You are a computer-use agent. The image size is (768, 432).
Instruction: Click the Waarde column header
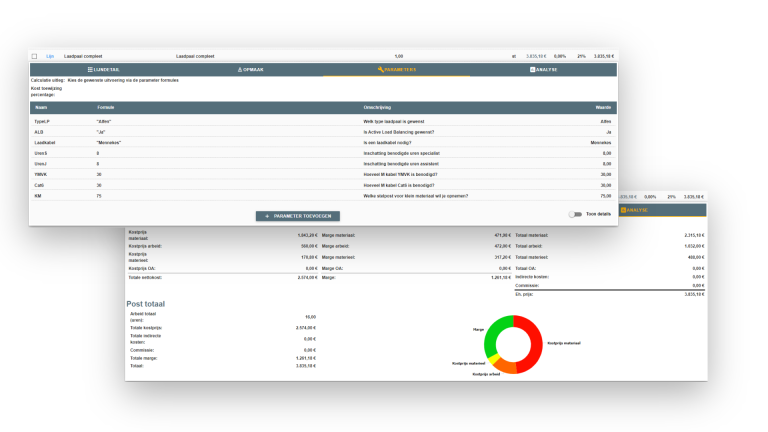[603, 105]
